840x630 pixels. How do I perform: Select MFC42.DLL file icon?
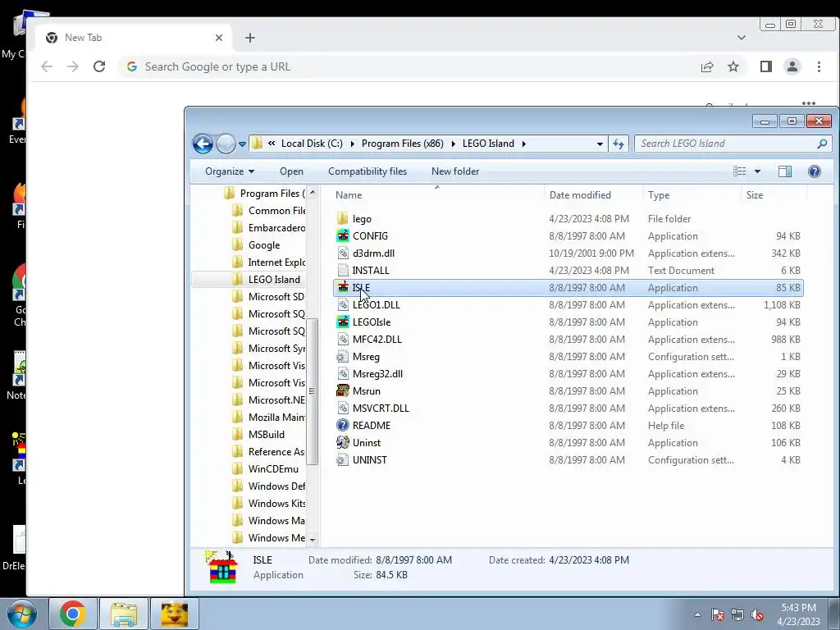pyautogui.click(x=343, y=339)
